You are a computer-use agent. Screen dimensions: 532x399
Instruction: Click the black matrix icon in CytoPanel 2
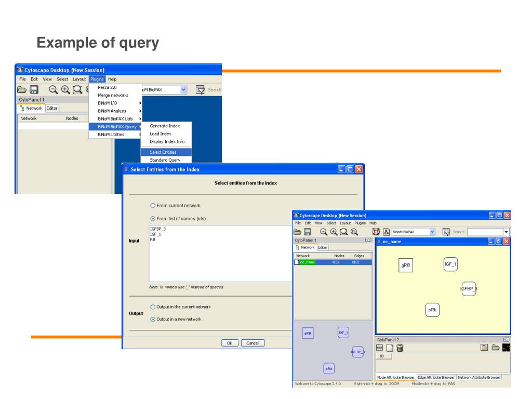pyautogui.click(x=506, y=348)
